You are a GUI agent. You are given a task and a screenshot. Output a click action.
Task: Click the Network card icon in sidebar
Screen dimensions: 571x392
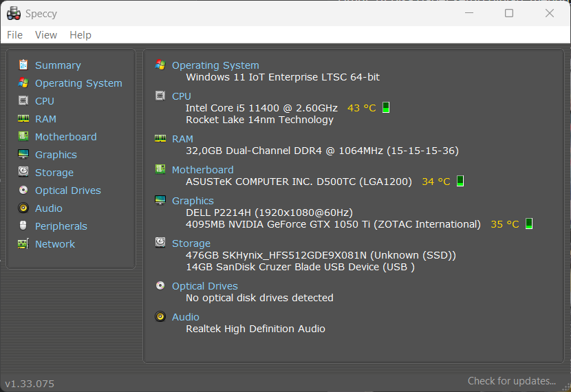(x=23, y=243)
